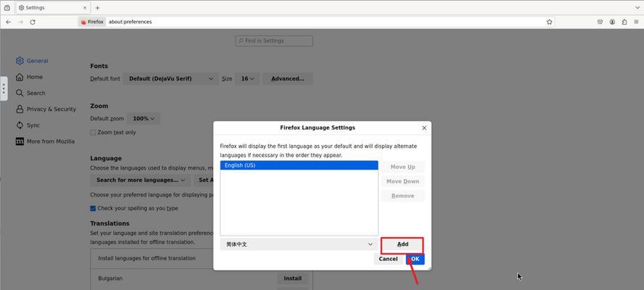Click the Remove language button
Screen dimensions: 644x290
tap(402, 196)
